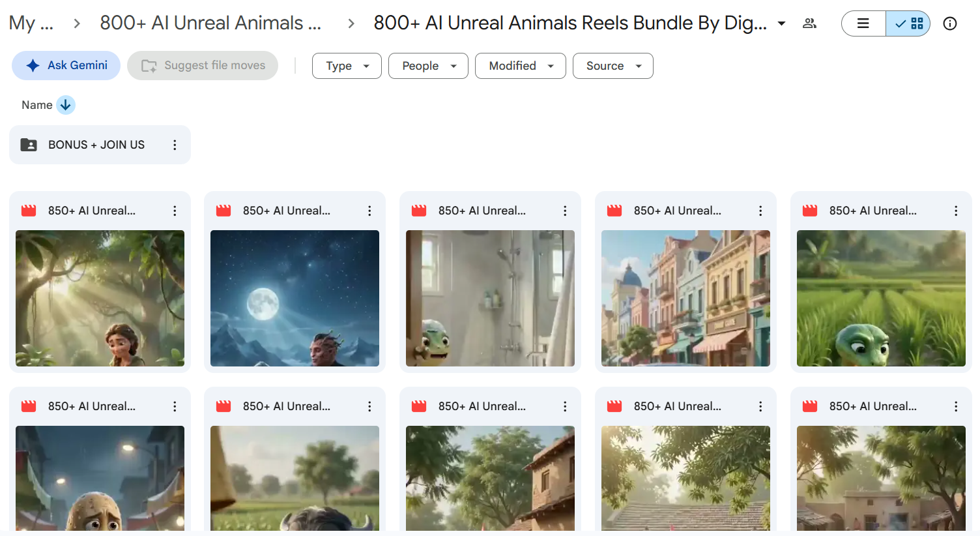The height and width of the screenshot is (536, 980).
Task: Open the Modified filter dropdown
Action: tap(521, 66)
